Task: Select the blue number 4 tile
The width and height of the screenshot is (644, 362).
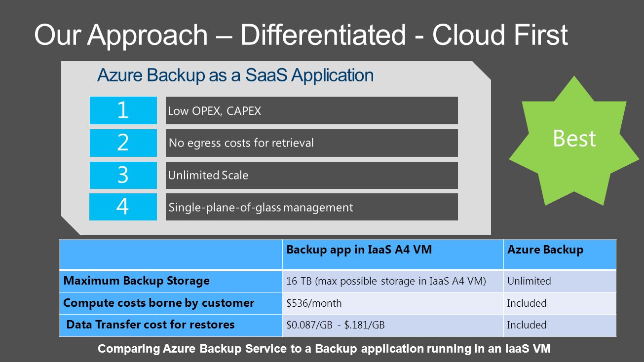Action: coord(123,207)
